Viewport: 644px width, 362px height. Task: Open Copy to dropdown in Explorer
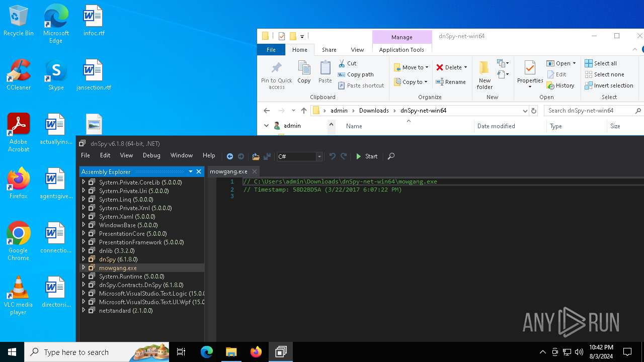coord(411,82)
